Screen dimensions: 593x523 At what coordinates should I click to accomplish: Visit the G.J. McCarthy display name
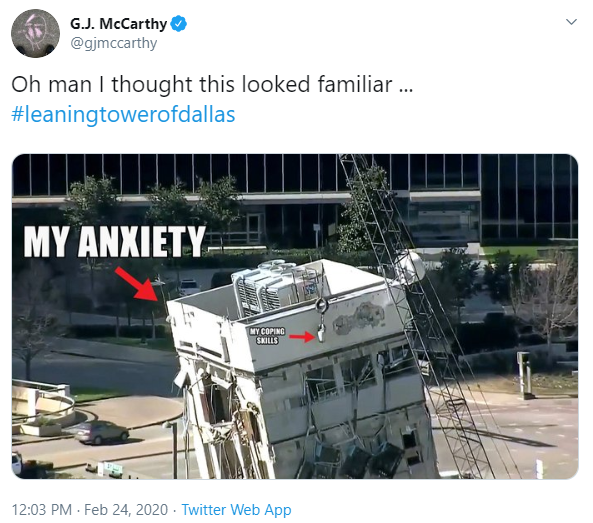click(x=118, y=24)
